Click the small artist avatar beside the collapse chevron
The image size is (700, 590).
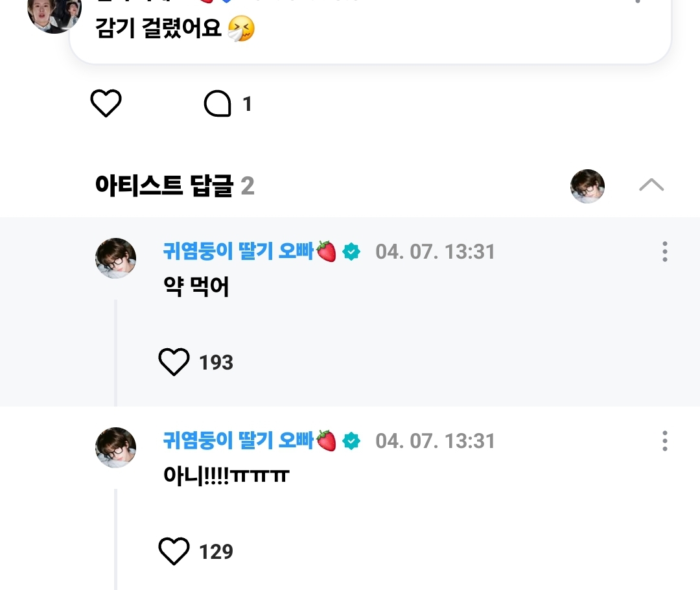587,186
